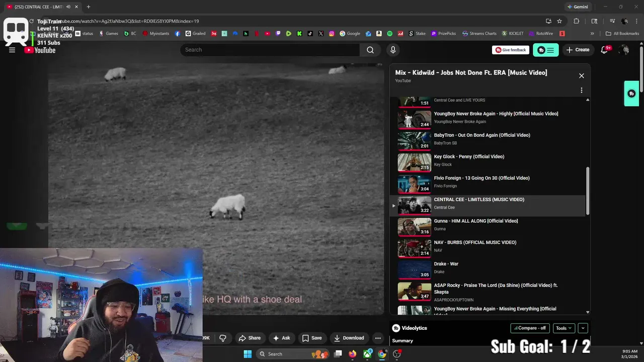Open taskbar clock and date
The image size is (644, 362).
point(630,354)
